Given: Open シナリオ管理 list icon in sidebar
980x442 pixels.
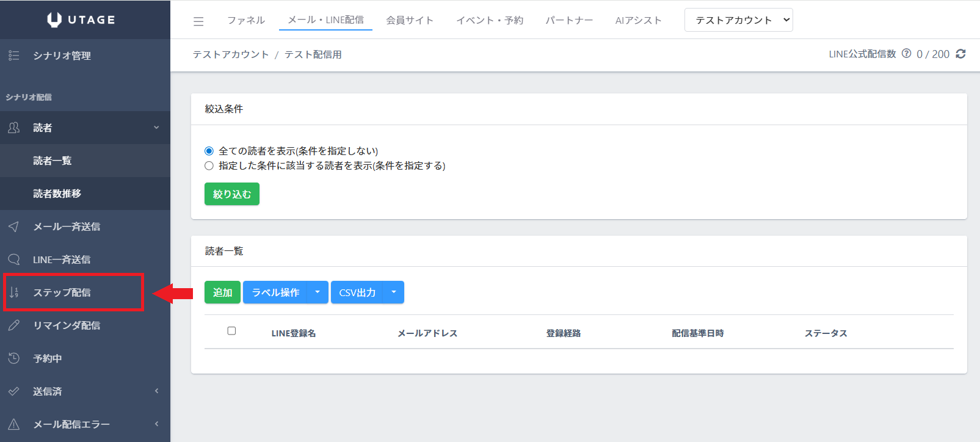Looking at the screenshot, I should [14, 56].
